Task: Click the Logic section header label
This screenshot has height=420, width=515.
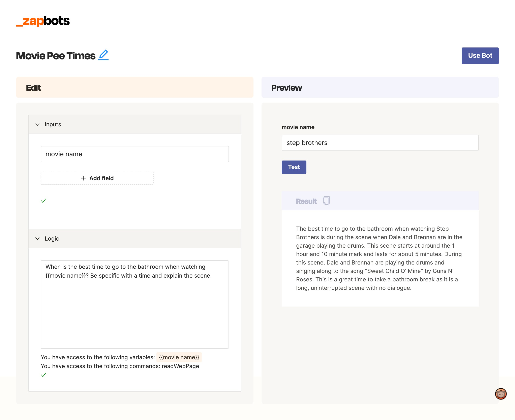Action: [52, 239]
